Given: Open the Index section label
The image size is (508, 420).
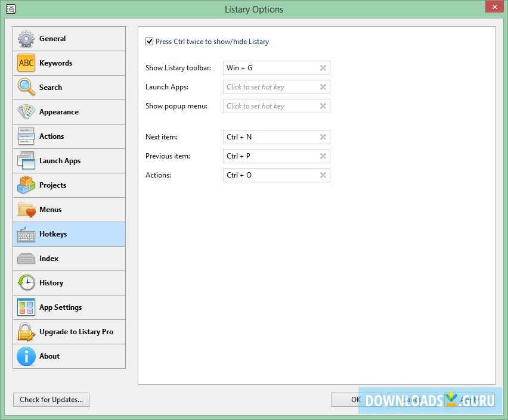Looking at the screenshot, I should point(49,259).
